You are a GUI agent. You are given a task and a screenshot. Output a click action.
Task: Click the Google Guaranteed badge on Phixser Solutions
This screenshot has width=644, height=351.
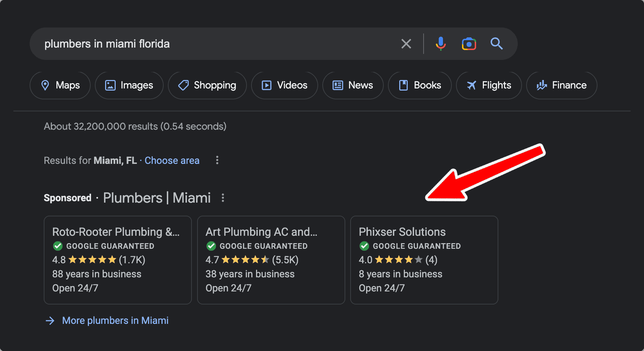tap(410, 246)
